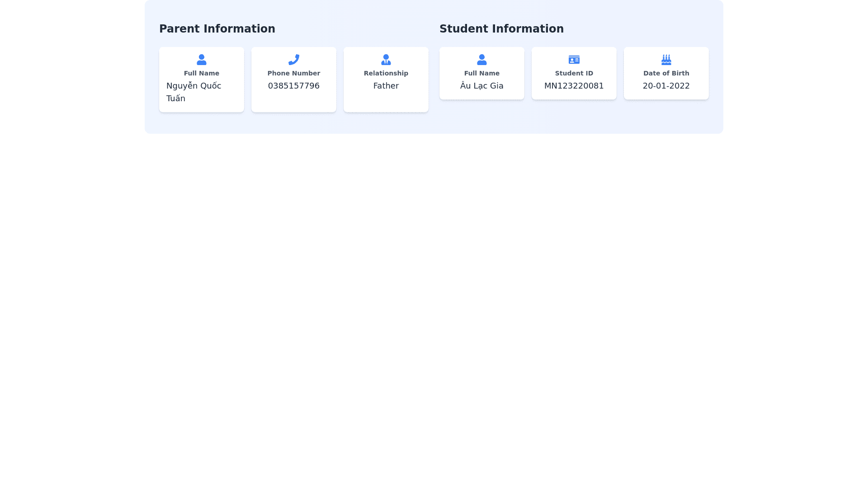Click student name Âu Lạc Gia

click(481, 86)
